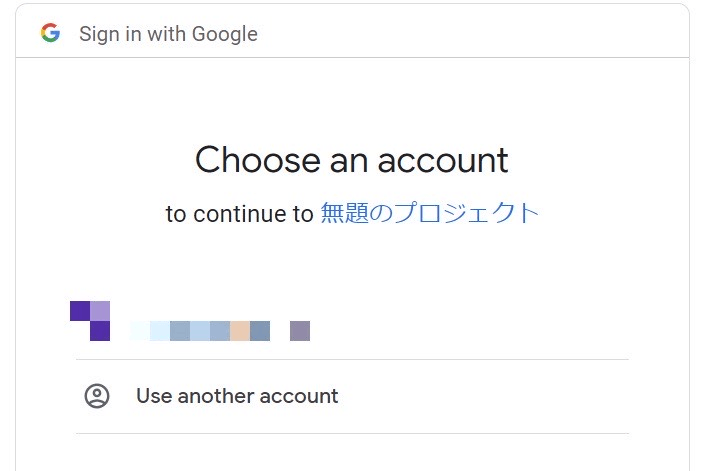Image resolution: width=711 pixels, height=471 pixels.
Task: Click the light purple square of the avatar
Action: click(100, 311)
